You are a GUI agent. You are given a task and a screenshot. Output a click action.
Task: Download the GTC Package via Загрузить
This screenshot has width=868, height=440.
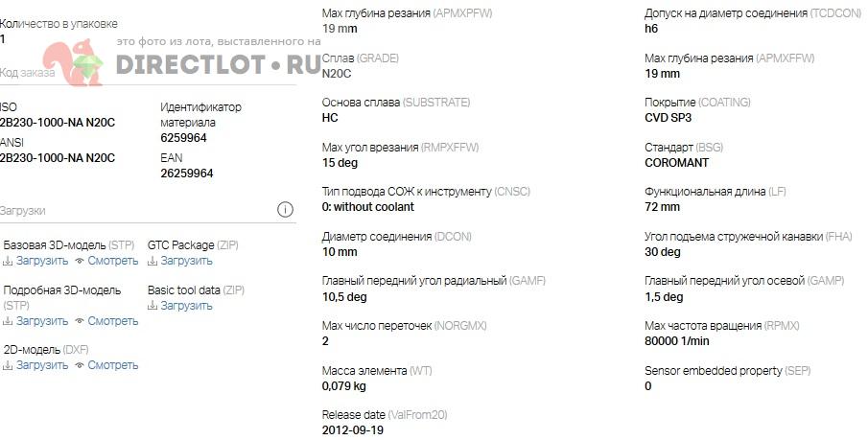[186, 261]
